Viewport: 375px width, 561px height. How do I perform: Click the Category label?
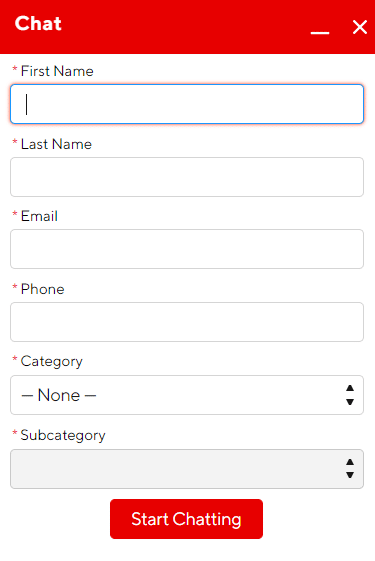tap(52, 362)
